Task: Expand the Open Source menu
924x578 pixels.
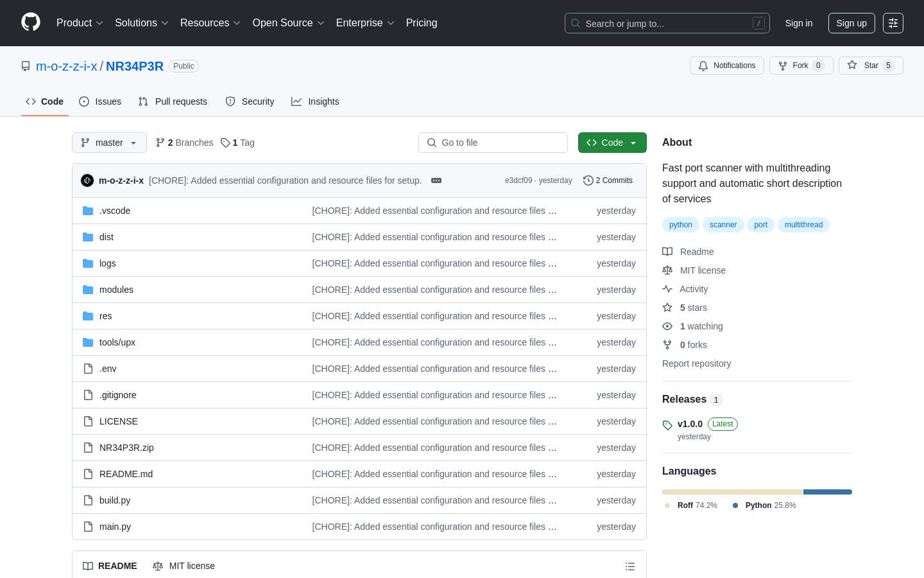Action: click(289, 23)
